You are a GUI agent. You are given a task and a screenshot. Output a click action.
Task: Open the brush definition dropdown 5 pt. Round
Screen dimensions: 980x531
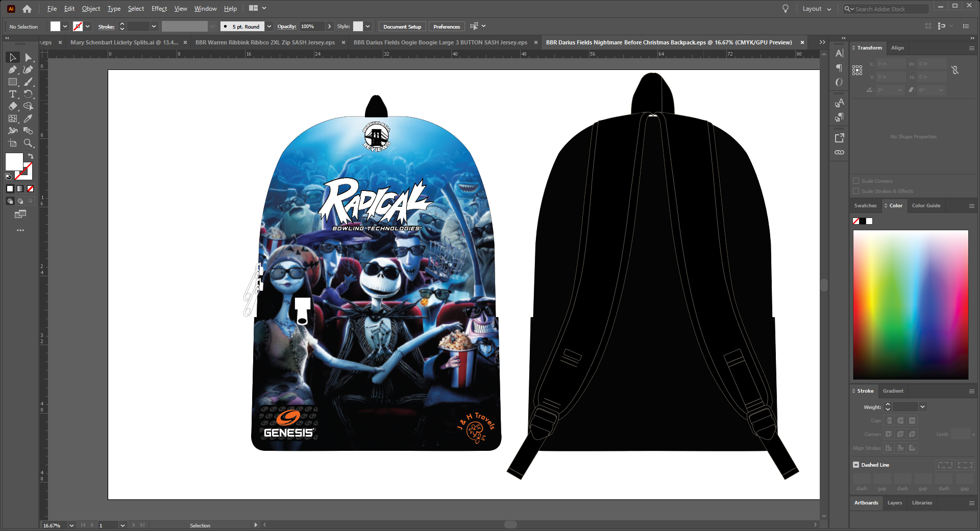coord(269,27)
